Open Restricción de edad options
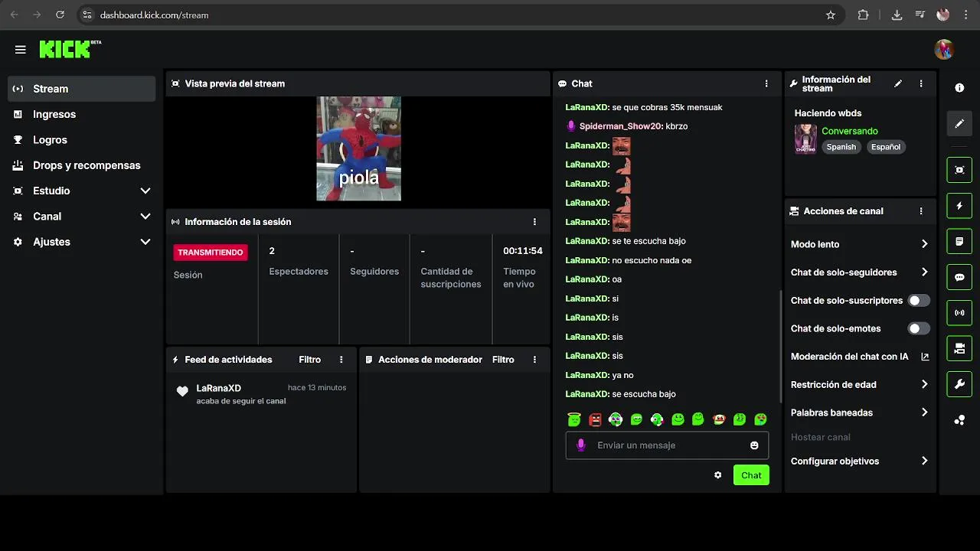Image resolution: width=980 pixels, height=551 pixels. pos(860,385)
